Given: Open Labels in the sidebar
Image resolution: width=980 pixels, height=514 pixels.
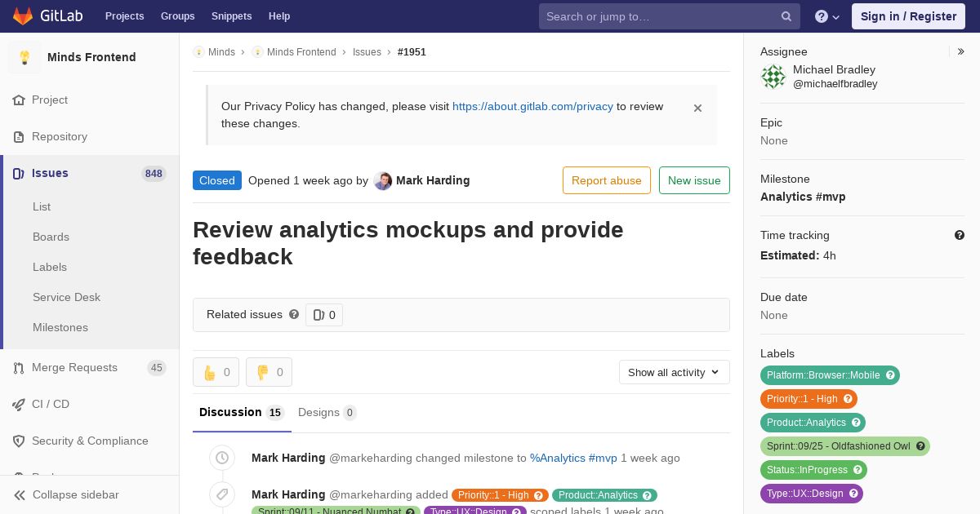Looking at the screenshot, I should point(50,267).
